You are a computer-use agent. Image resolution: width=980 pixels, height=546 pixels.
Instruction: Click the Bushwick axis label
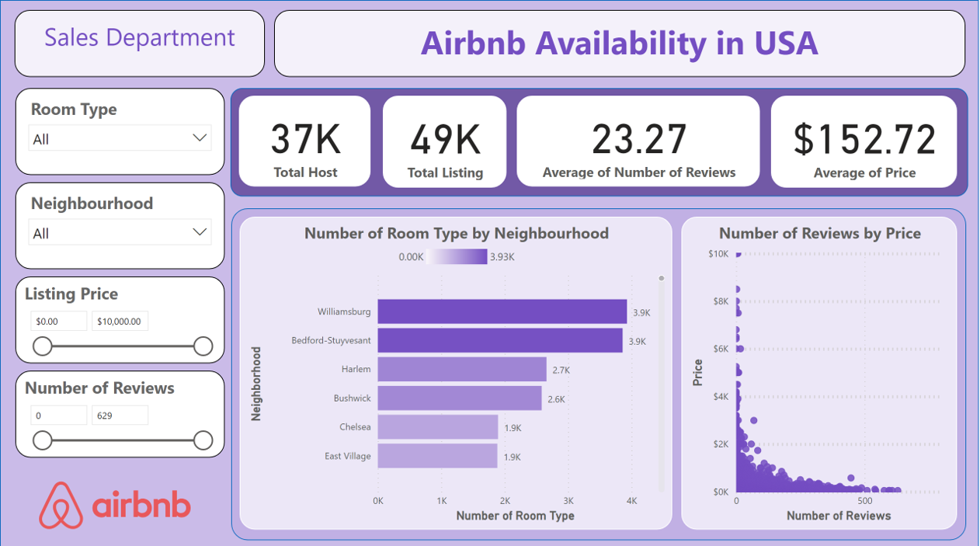(353, 398)
